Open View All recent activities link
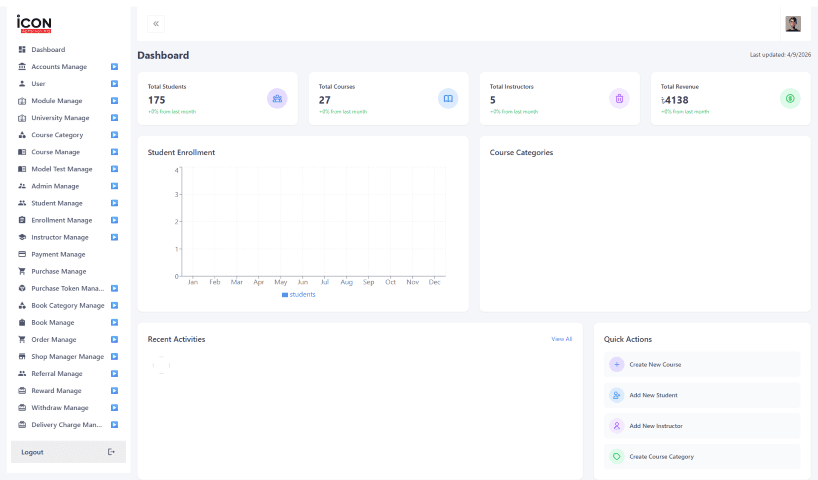 [x=561, y=339]
